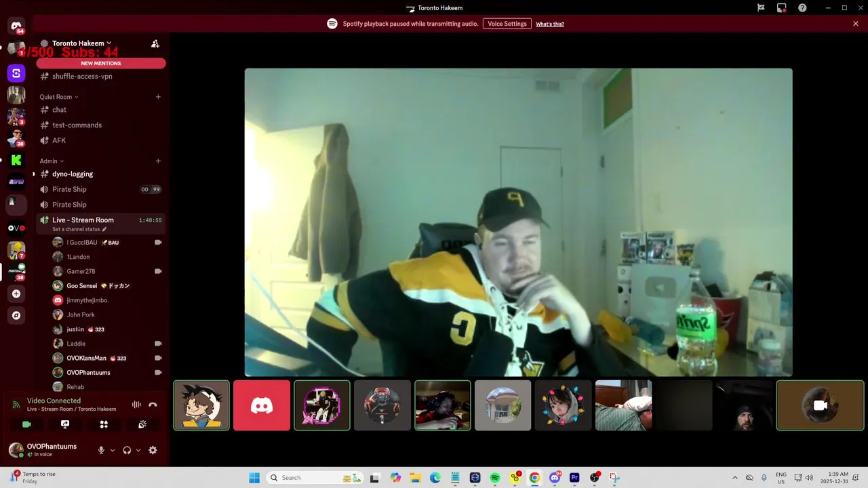Open File Explorer from the taskbar

click(x=415, y=478)
